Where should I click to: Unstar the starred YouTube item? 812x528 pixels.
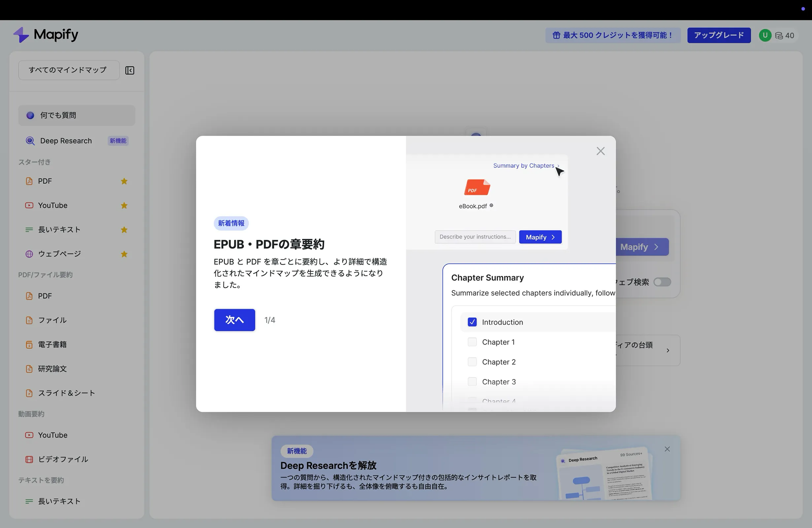click(124, 205)
